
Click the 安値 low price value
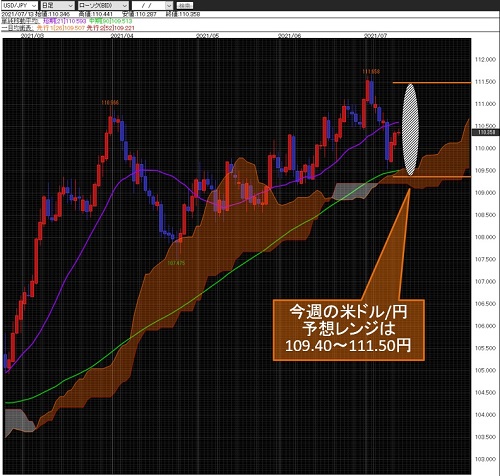[x=140, y=14]
